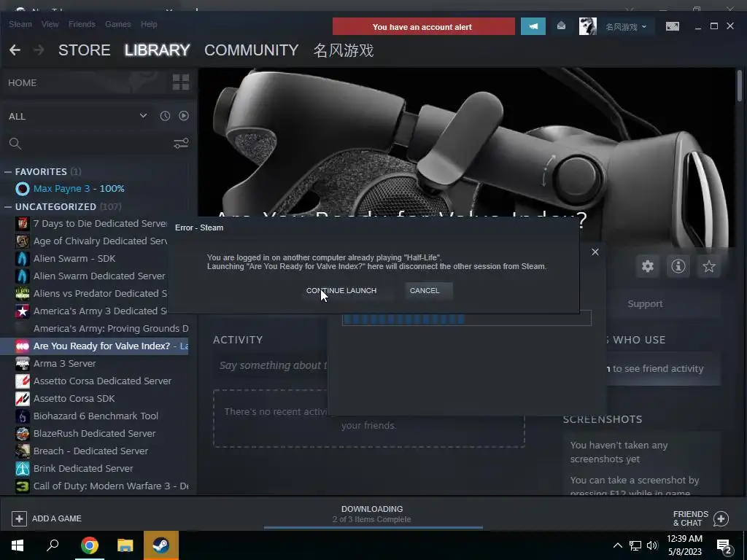Open the Windows taskbar search
Viewport: 747px width, 560px height.
coord(53,545)
